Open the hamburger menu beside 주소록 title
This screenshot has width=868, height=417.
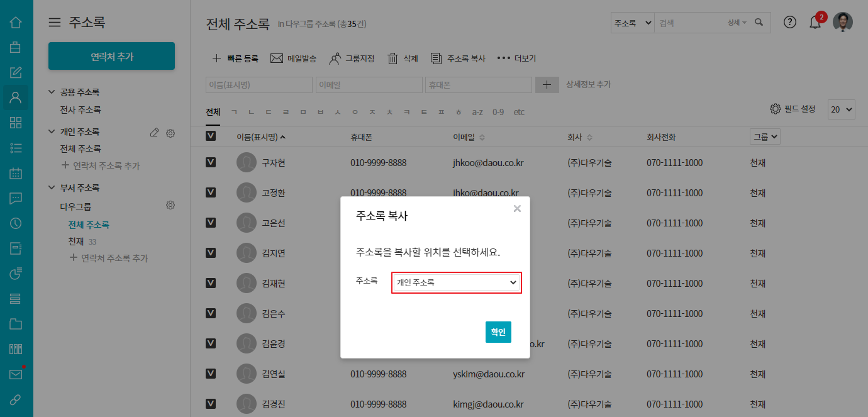coord(55,23)
